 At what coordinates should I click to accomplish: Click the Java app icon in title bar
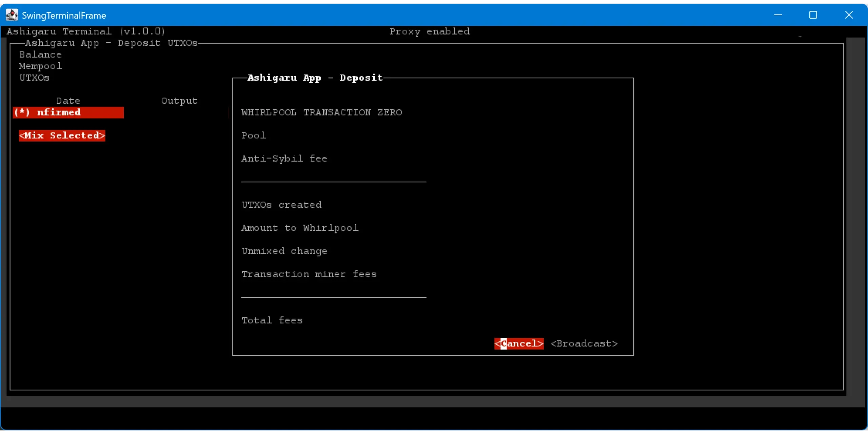click(x=12, y=15)
